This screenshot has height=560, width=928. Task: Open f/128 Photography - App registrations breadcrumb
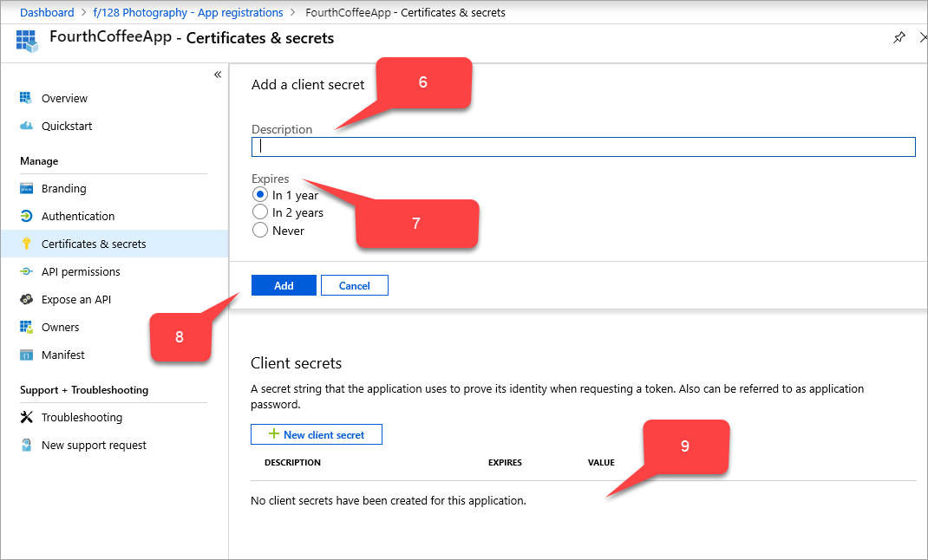coord(188,12)
